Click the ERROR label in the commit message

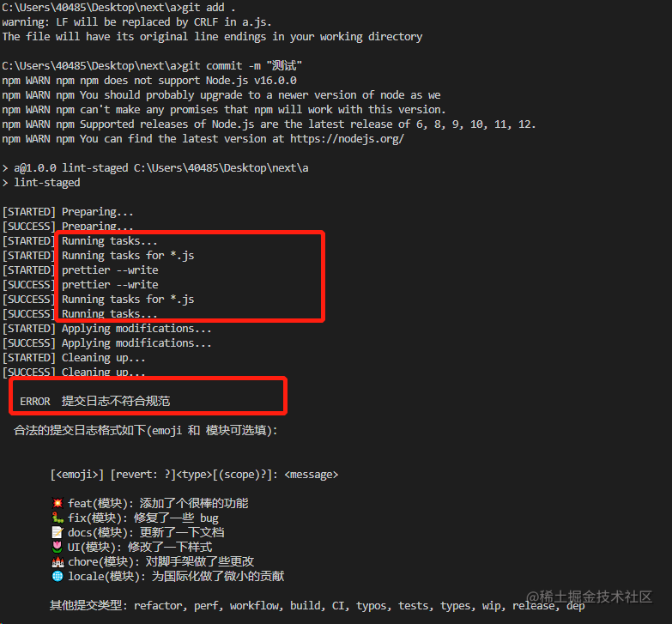pyautogui.click(x=35, y=401)
